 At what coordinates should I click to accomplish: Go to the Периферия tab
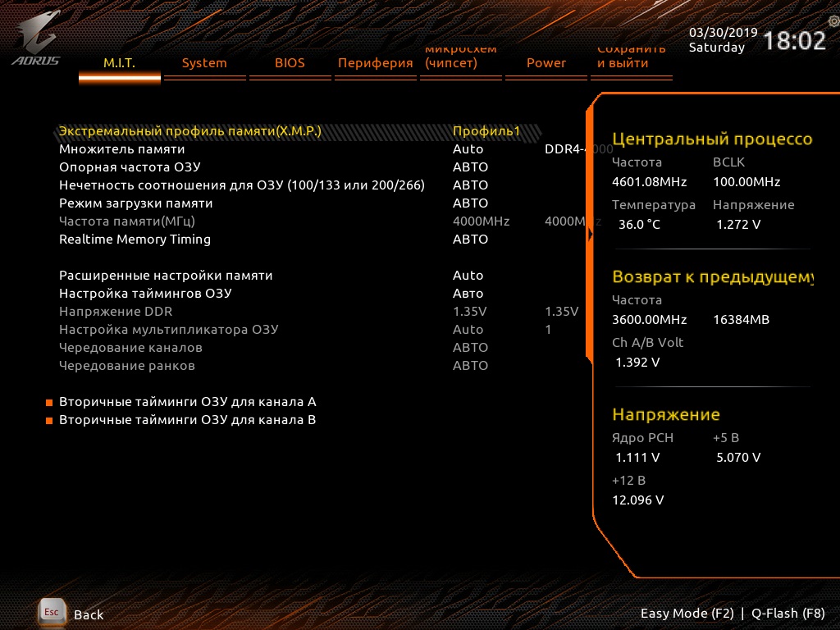(375, 63)
